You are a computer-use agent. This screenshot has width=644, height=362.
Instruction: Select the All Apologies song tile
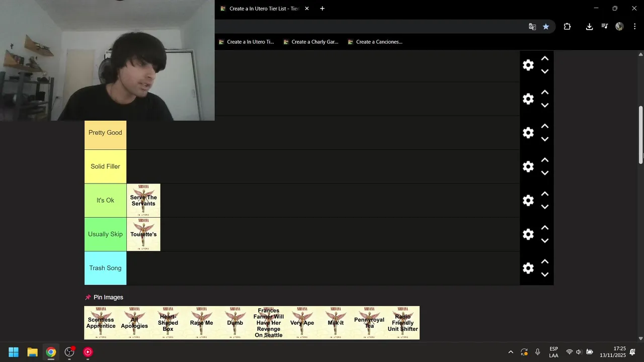point(134,323)
